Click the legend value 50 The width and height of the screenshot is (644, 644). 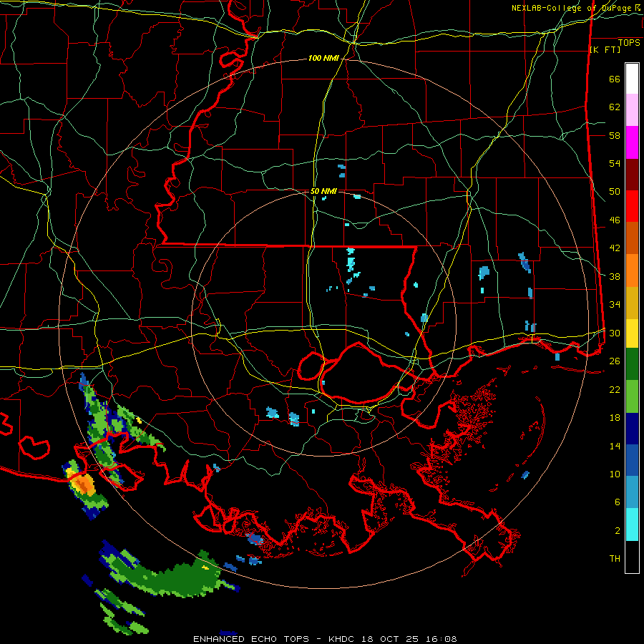[x=615, y=192]
